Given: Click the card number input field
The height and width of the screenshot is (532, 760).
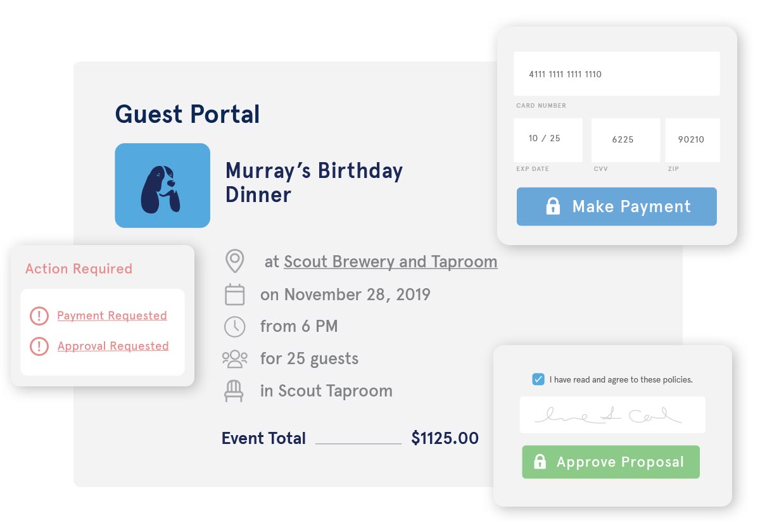Looking at the screenshot, I should [x=616, y=74].
